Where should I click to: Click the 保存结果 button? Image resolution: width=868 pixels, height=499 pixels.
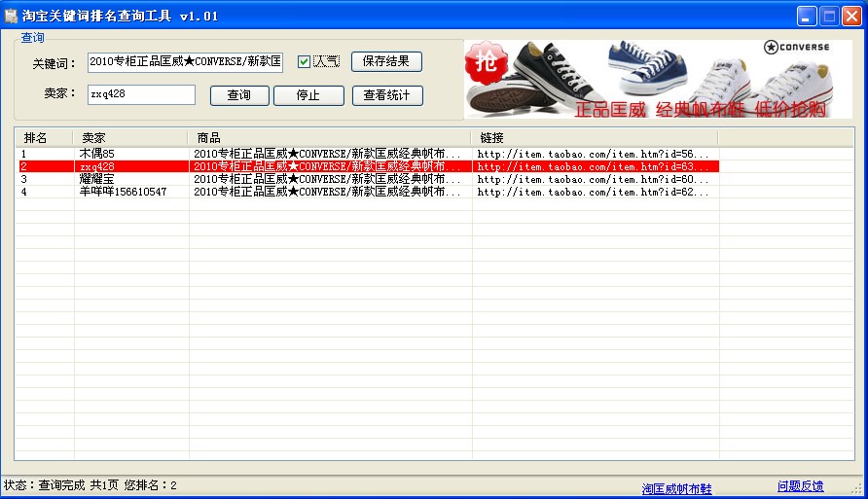386,61
